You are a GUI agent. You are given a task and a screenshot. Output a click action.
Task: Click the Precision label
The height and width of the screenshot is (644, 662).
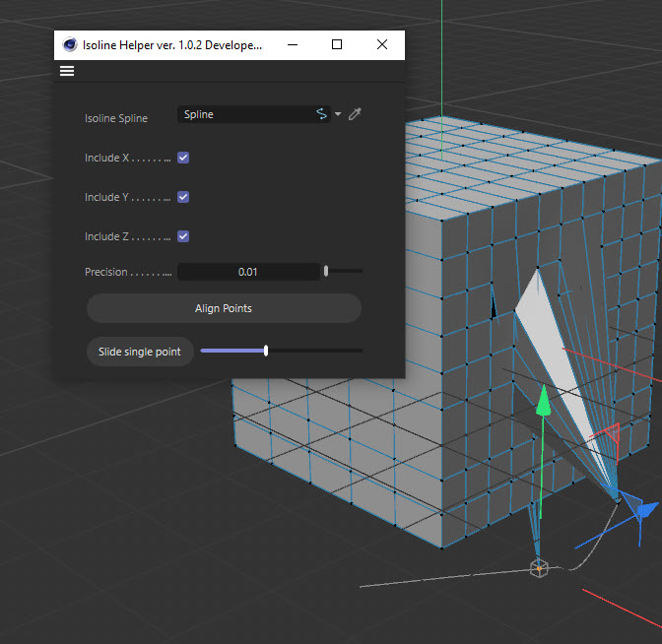[106, 272]
